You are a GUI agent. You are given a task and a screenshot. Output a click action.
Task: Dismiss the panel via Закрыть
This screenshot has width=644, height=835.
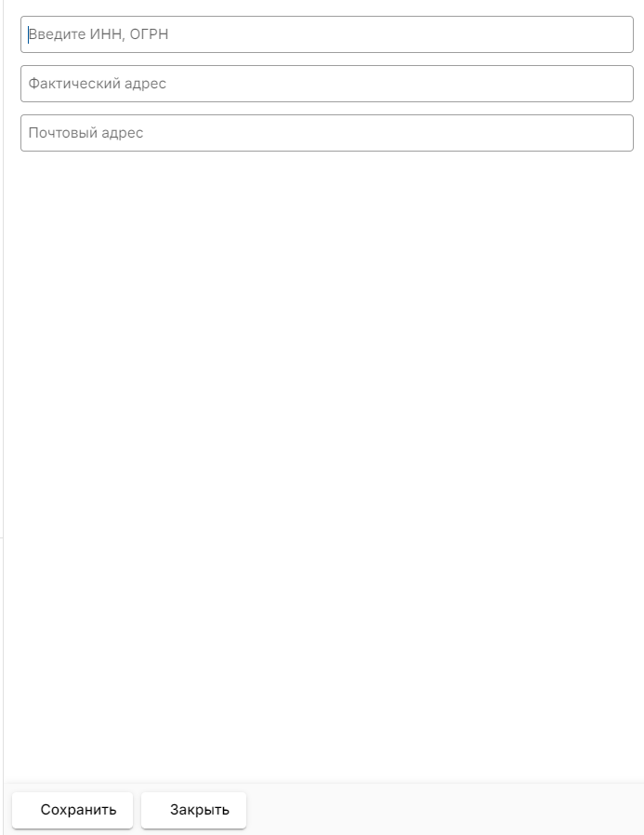coord(193,810)
